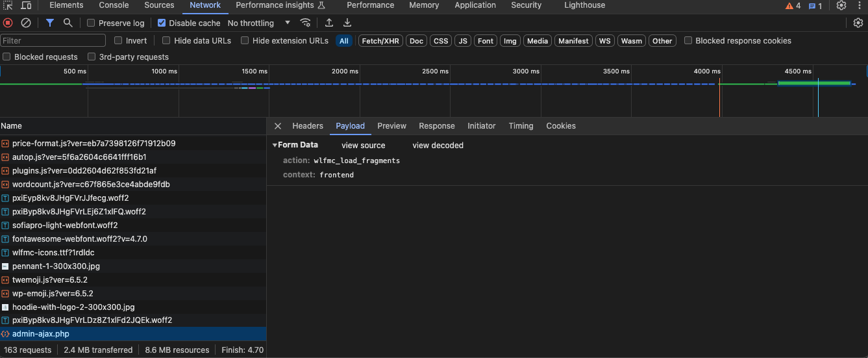This screenshot has width=868, height=358.
Task: Clear the network log
Action: coord(26,23)
